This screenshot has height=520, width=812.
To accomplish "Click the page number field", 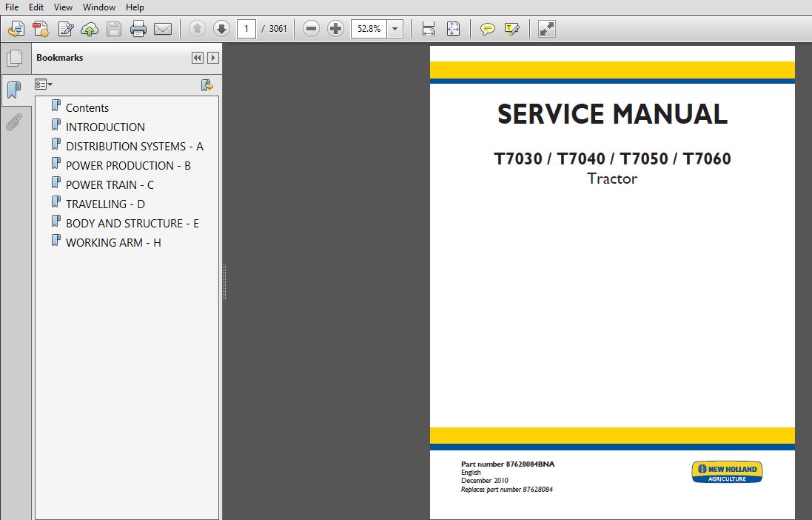I will click(246, 28).
